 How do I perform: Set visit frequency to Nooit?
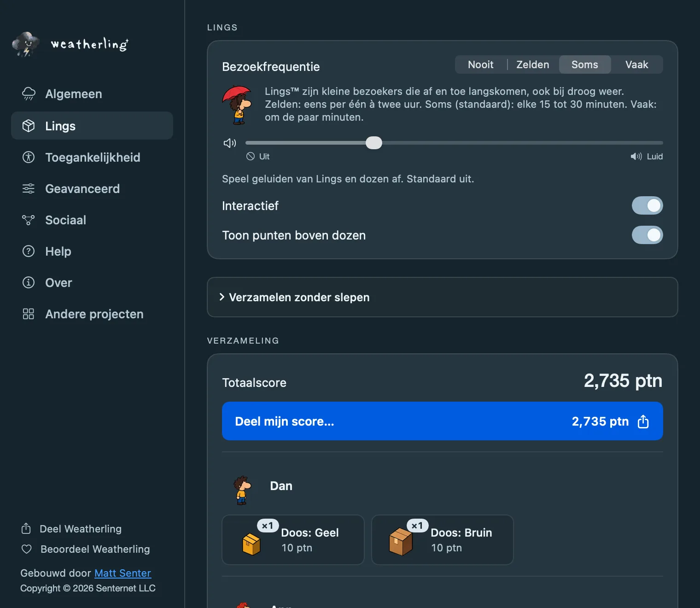[x=481, y=64]
